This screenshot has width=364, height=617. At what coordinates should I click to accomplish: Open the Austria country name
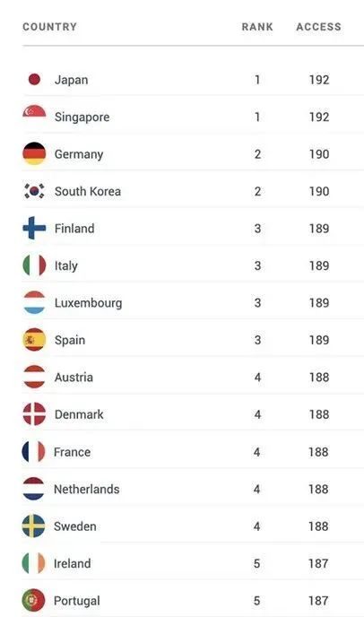point(74,377)
